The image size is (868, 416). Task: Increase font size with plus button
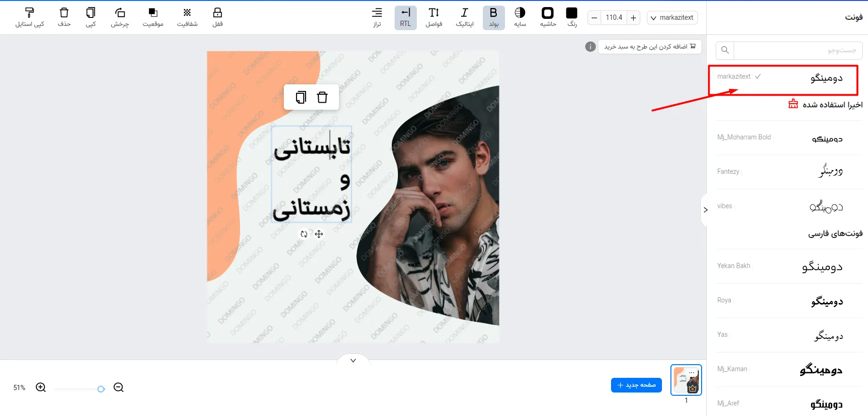(x=633, y=18)
